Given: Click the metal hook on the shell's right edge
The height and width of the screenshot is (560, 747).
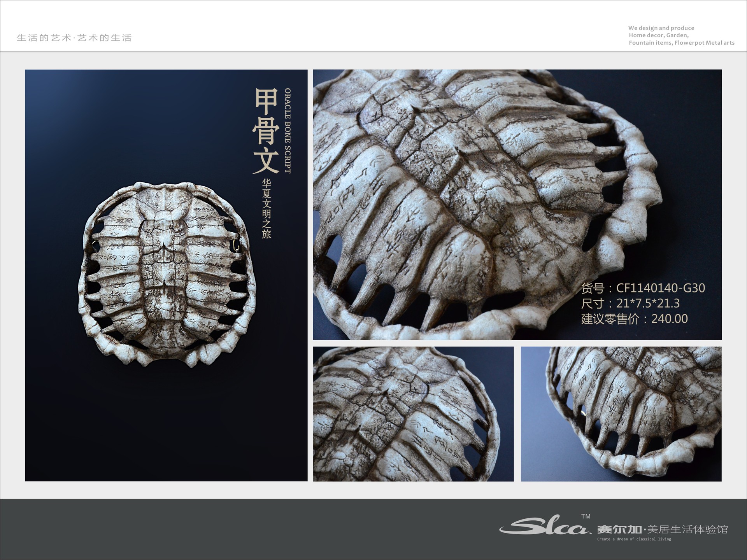Looking at the screenshot, I should point(236,246).
